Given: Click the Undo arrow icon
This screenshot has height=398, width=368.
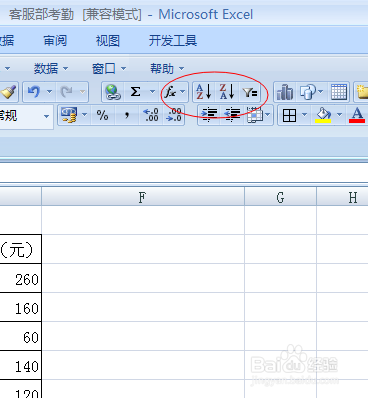Looking at the screenshot, I should click(34, 92).
